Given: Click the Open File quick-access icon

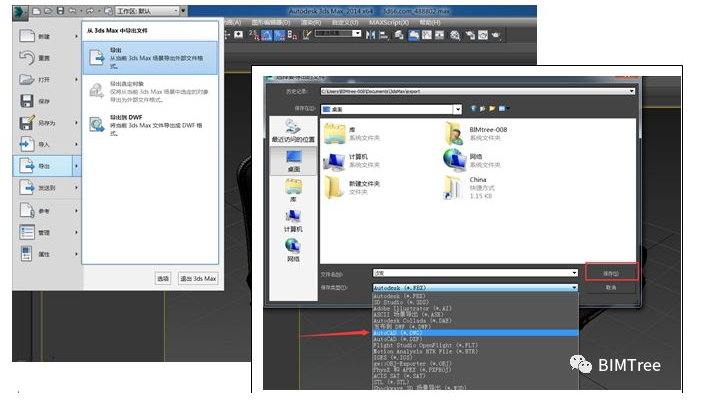Looking at the screenshot, I should pos(48,11).
